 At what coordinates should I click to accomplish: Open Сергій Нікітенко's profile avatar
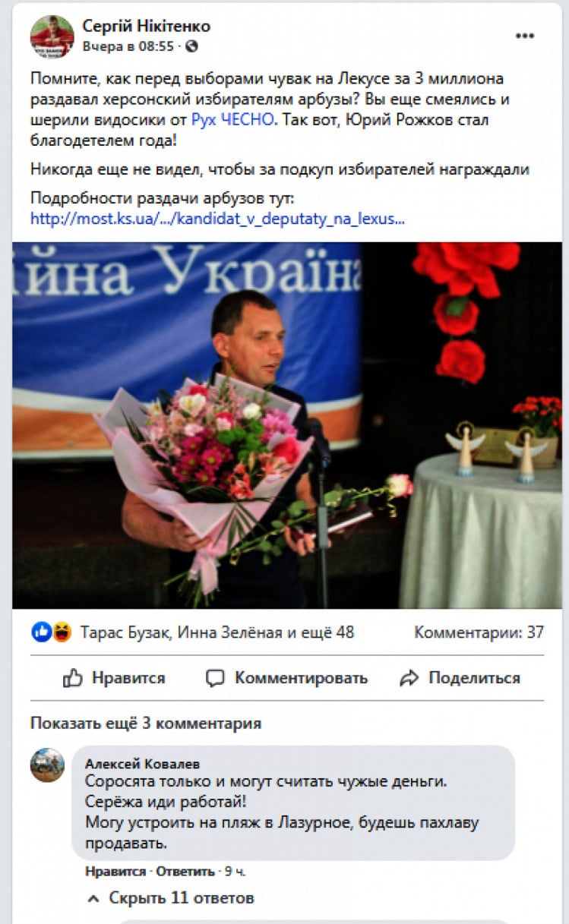click(52, 36)
